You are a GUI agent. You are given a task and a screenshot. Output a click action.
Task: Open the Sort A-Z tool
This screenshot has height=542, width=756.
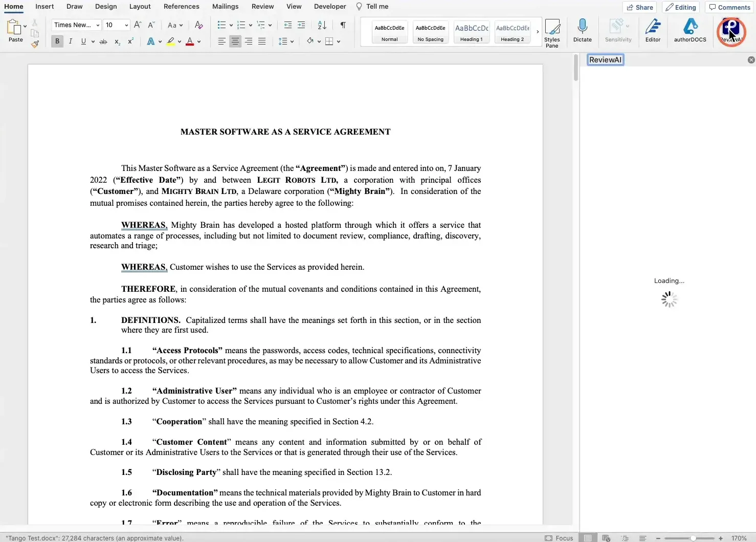click(322, 25)
